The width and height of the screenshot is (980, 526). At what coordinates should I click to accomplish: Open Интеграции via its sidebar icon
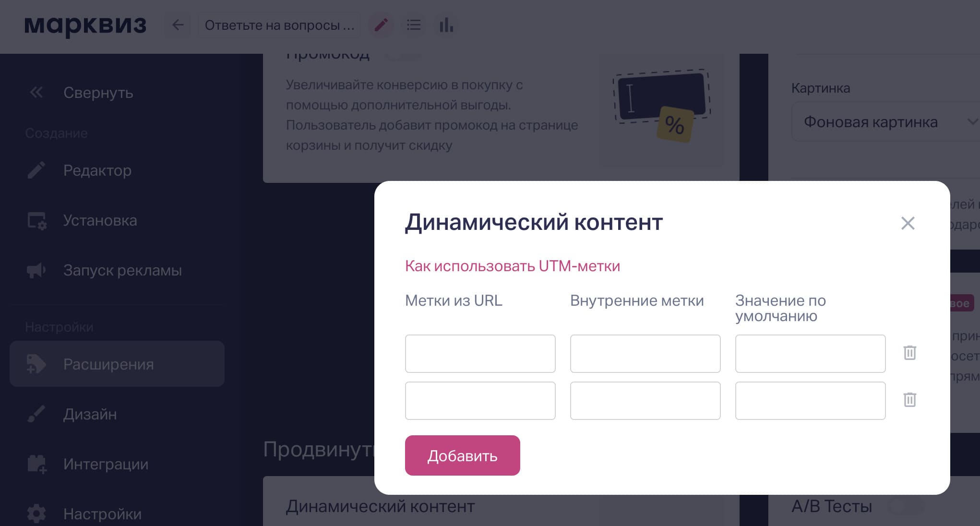[36, 464]
